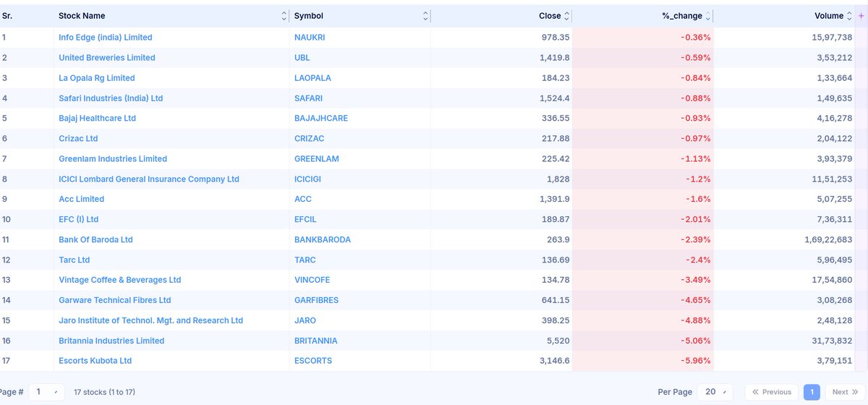Select the -5.96% change cell
Screen dimensions: 868x405
click(x=643, y=361)
